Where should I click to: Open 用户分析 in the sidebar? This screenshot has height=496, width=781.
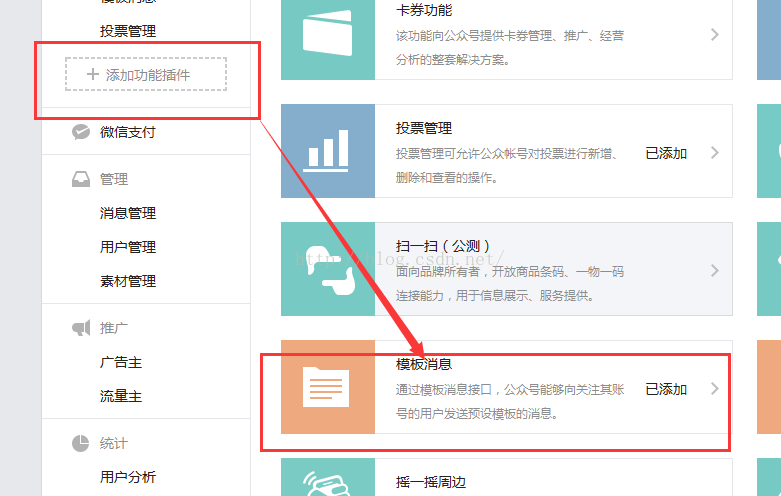coord(128,477)
